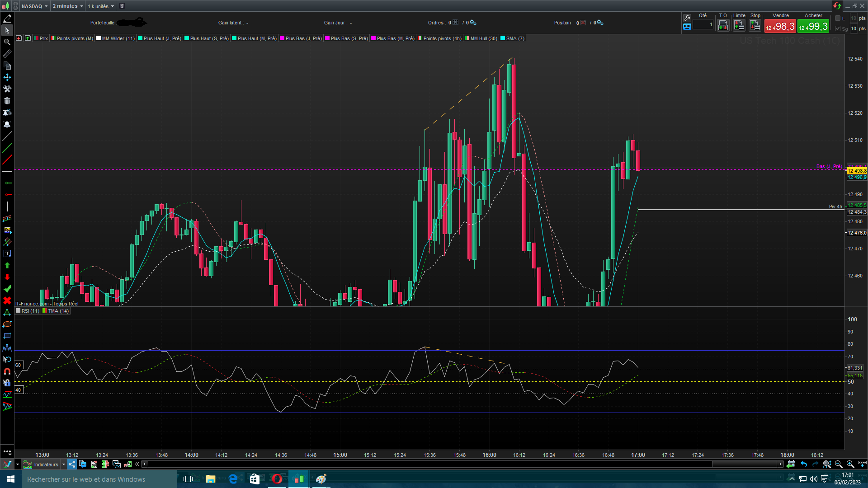Screen dimensions: 868x488
Task: Select the zoom magnifier tool in left toolbar
Action: pos(7,42)
